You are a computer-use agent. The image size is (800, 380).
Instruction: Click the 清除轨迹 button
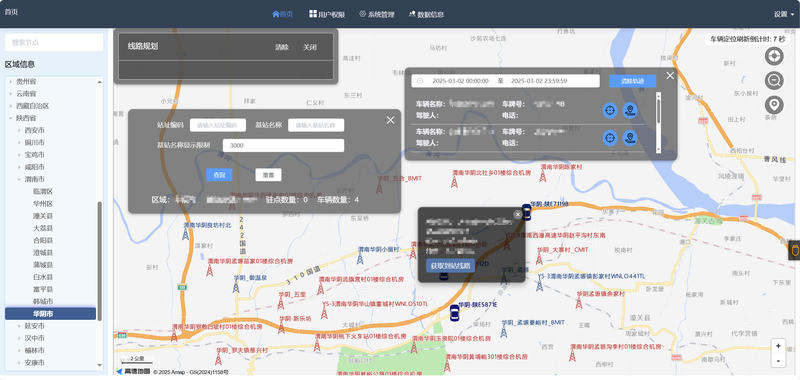[632, 81]
